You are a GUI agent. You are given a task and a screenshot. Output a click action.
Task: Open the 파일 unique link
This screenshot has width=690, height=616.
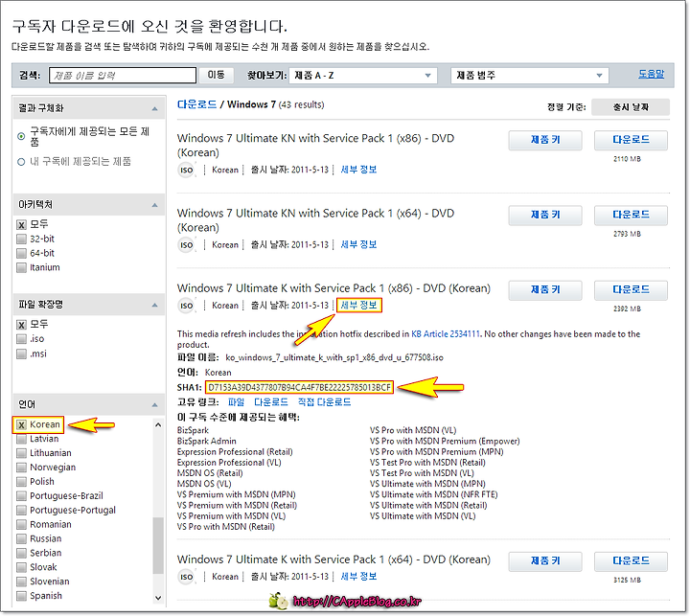[x=236, y=401]
